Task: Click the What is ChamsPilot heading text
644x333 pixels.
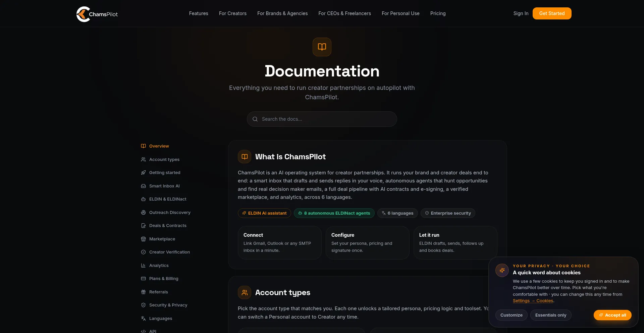Action: [290, 157]
